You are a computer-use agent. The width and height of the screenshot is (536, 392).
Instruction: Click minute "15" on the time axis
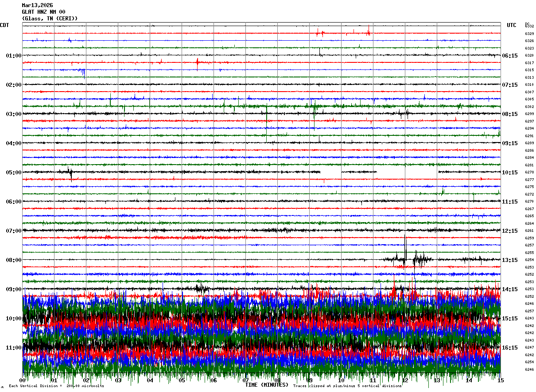pyautogui.click(x=500, y=380)
